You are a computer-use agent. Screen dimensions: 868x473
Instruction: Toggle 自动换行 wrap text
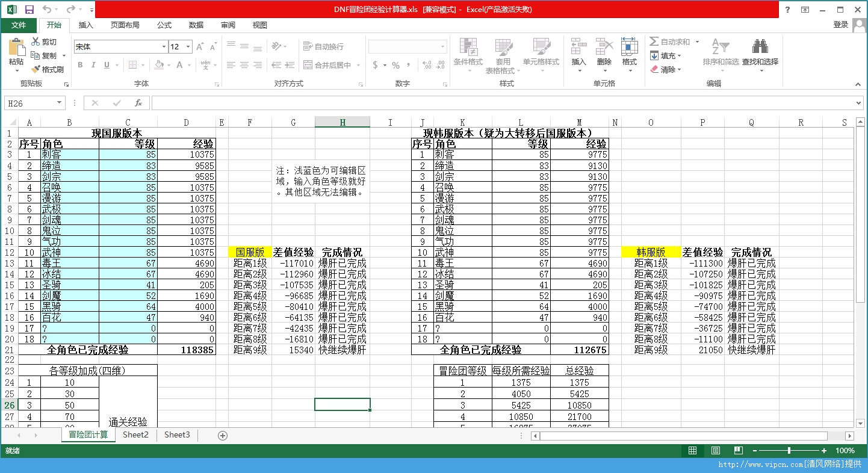(323, 46)
